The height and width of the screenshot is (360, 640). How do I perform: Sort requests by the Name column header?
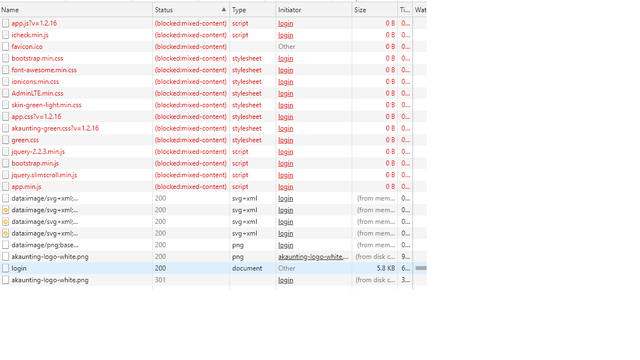76,10
